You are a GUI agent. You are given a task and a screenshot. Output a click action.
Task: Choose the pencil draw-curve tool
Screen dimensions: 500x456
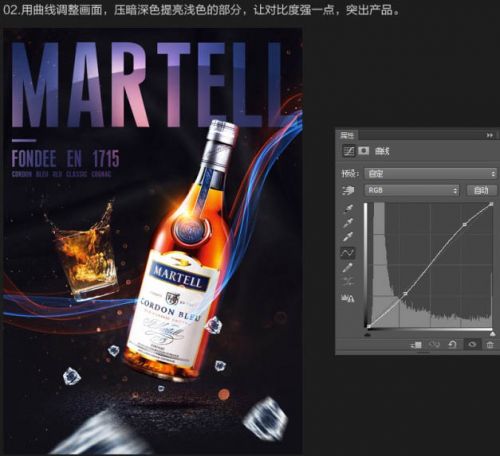click(348, 267)
